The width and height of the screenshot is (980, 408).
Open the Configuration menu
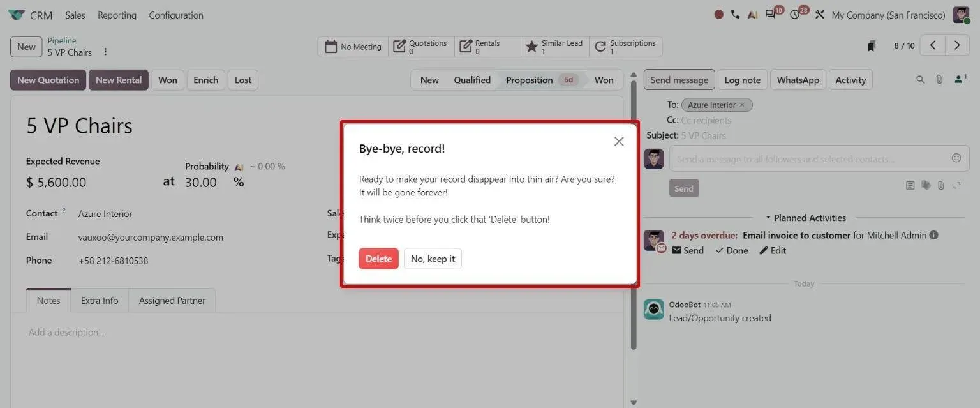[x=176, y=15]
